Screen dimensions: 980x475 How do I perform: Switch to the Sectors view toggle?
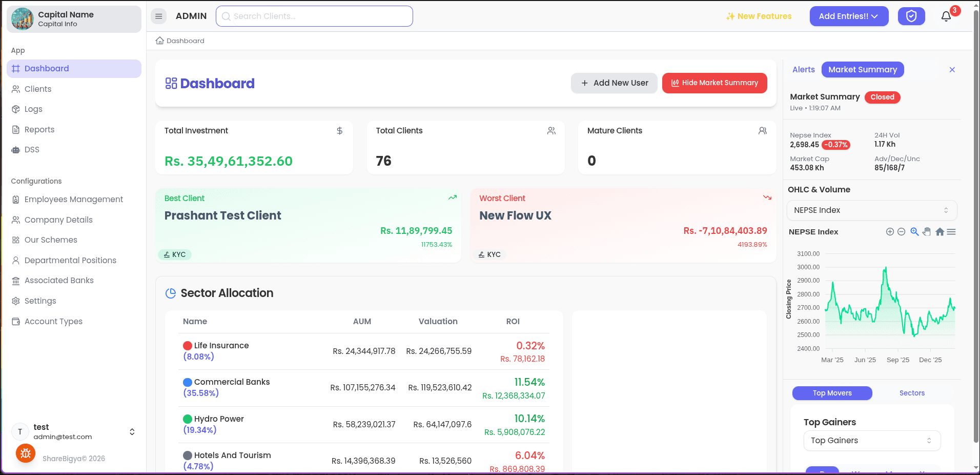point(912,393)
